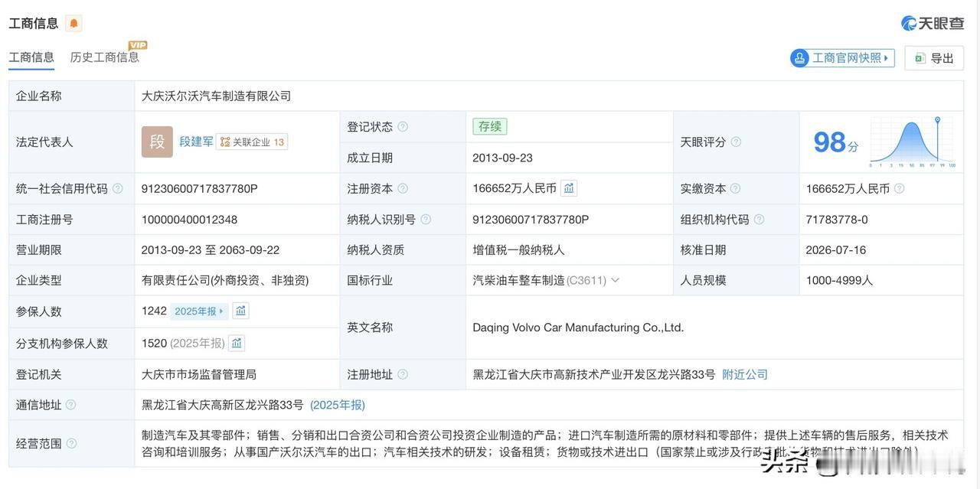The height and width of the screenshot is (489, 980).
Task: Select 营业期限 2013-09-23 至 2063-09-22
Action: [211, 249]
